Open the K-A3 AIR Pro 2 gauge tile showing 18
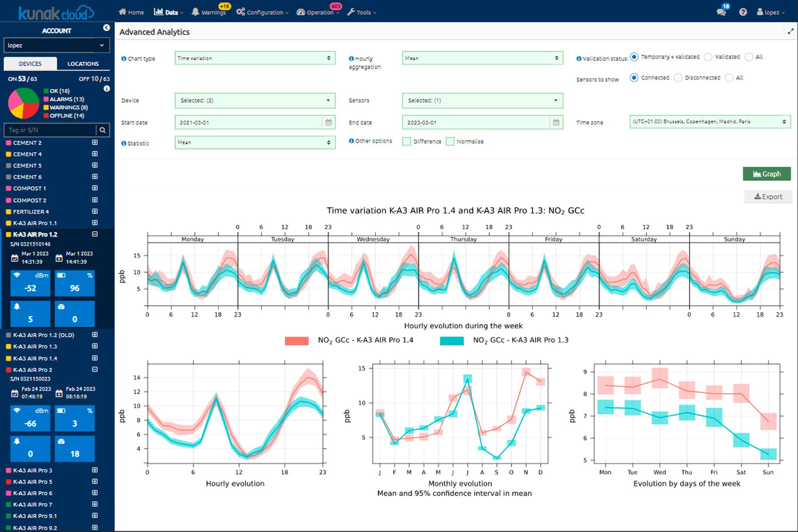798x532 pixels. [74, 449]
